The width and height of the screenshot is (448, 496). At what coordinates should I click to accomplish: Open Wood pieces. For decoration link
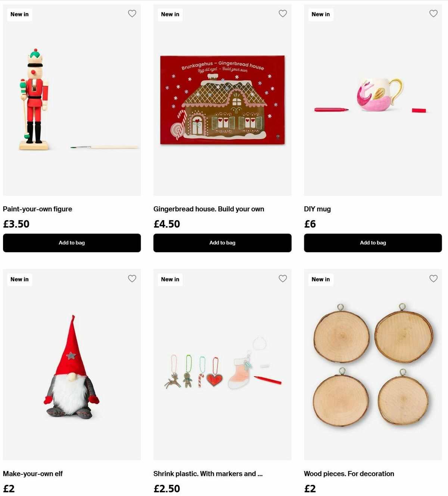point(349,474)
